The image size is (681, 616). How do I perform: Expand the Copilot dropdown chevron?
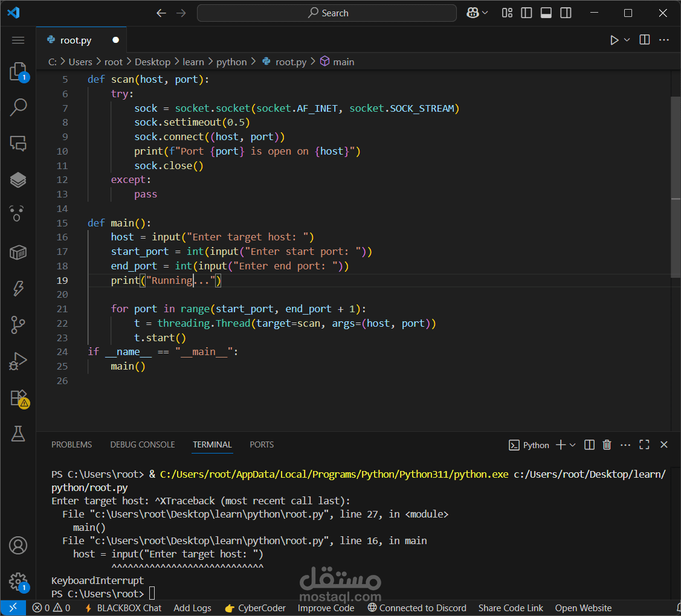(485, 13)
